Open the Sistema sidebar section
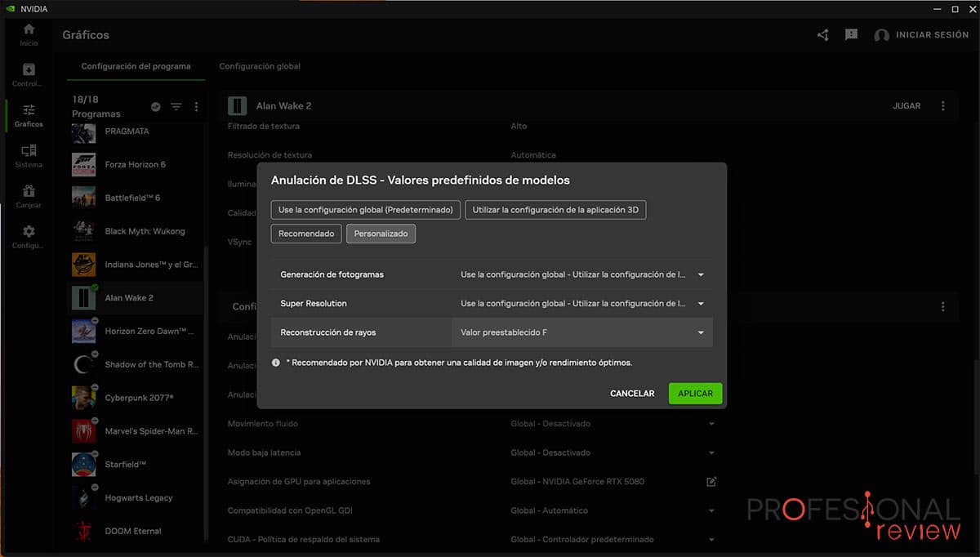 29,156
